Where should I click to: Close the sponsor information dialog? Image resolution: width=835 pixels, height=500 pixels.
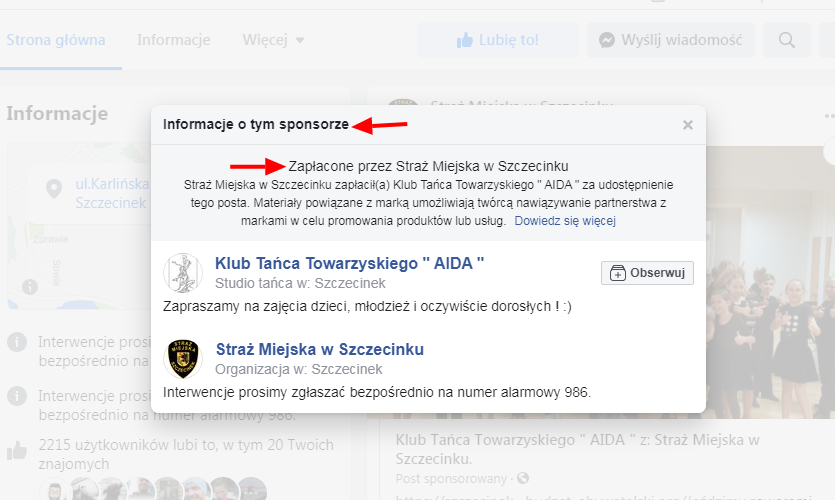coord(687,126)
